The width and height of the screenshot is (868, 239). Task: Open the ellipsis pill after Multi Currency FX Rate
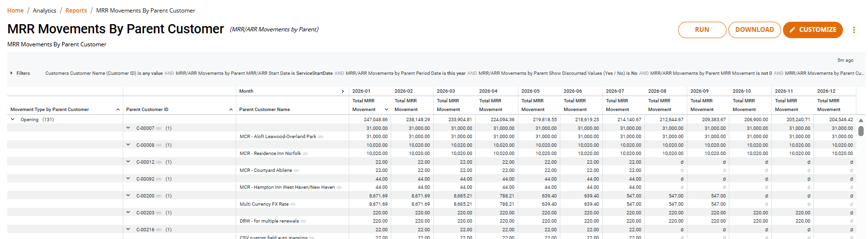[x=293, y=204]
